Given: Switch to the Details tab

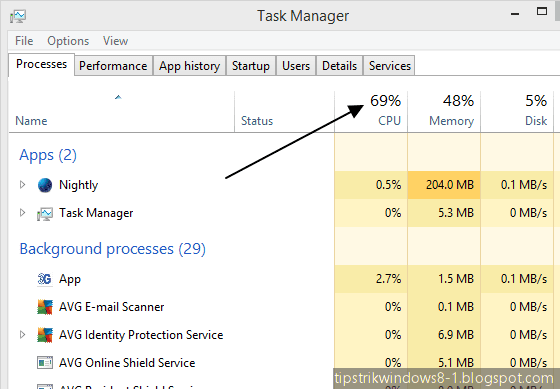Looking at the screenshot, I should click(339, 66).
